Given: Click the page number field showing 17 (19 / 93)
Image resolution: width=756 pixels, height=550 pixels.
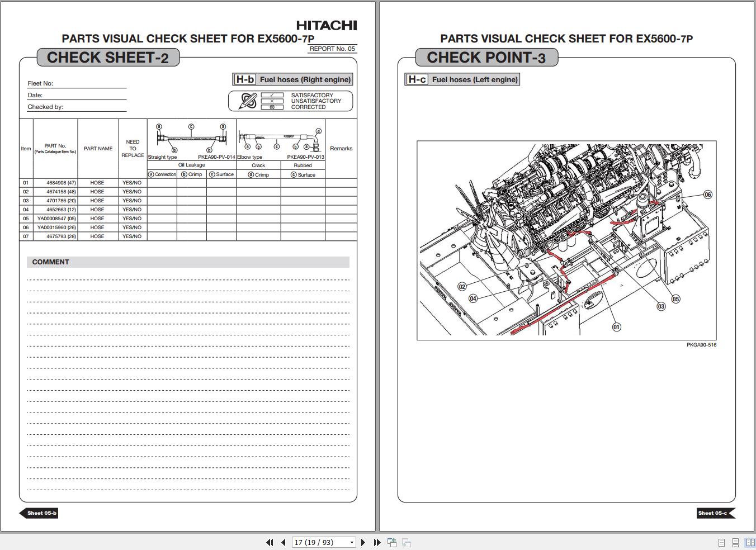Looking at the screenshot, I should coord(320,542).
